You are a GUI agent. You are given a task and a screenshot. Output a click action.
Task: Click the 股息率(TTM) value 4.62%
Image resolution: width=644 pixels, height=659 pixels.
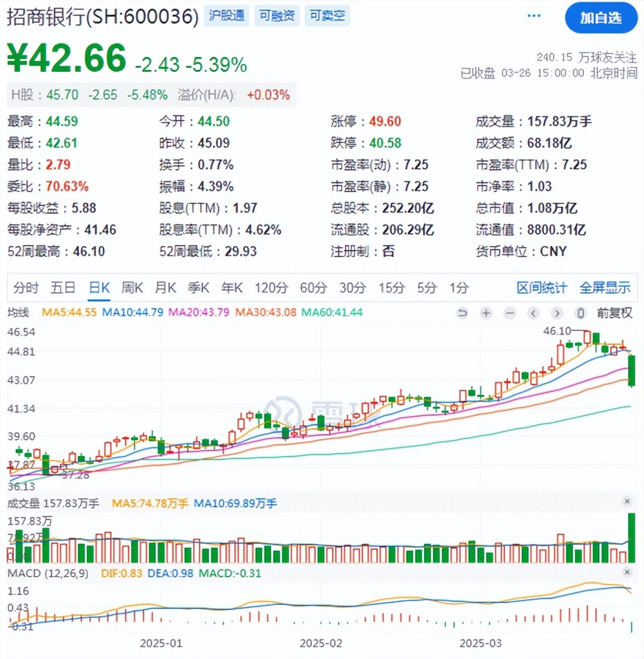click(263, 229)
